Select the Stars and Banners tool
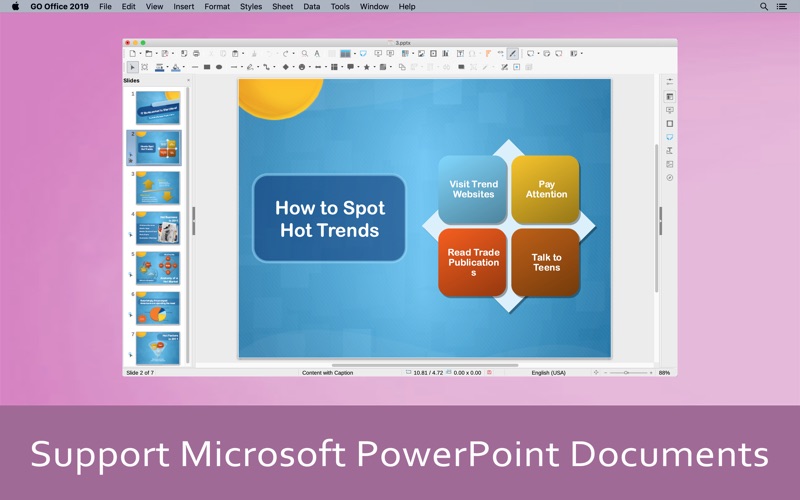This screenshot has width=800, height=500. click(x=367, y=67)
